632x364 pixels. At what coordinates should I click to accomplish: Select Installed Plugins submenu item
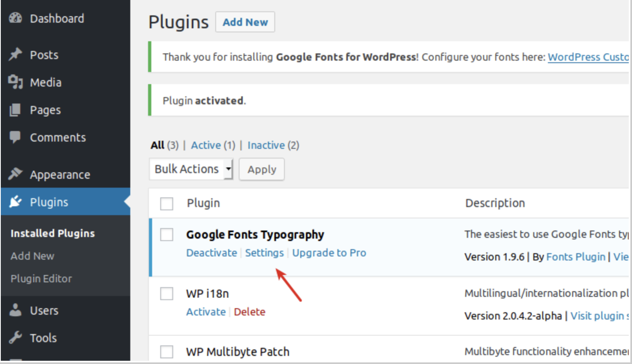coord(53,233)
